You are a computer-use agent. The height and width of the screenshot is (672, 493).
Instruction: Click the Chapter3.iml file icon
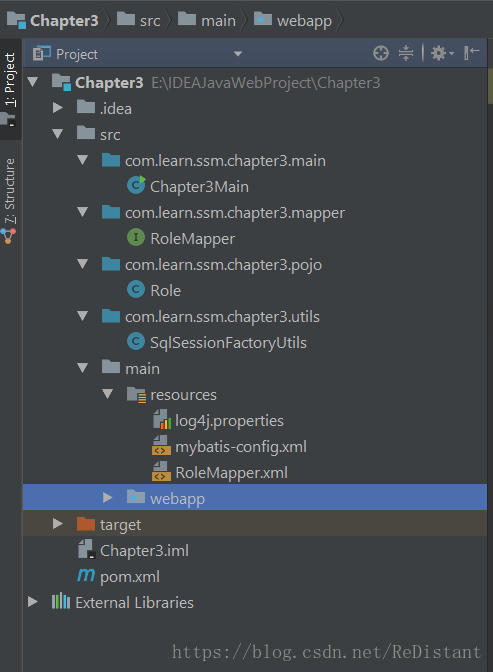(86, 549)
